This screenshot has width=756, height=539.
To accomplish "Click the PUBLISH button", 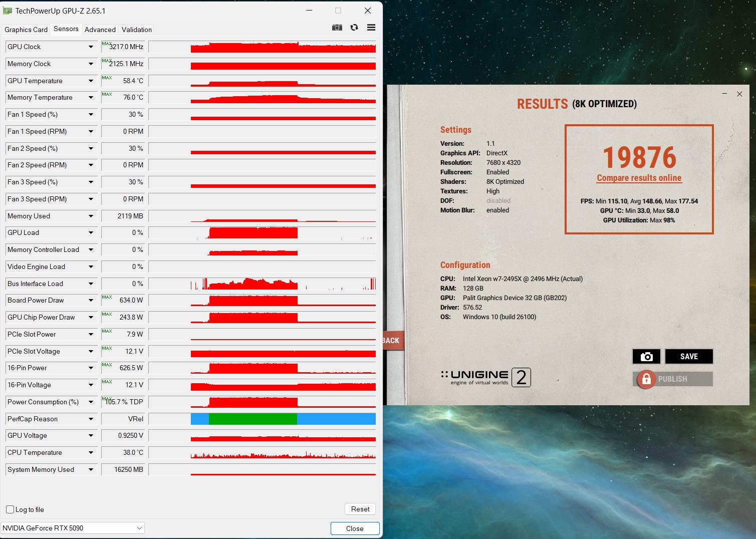I will [673, 379].
